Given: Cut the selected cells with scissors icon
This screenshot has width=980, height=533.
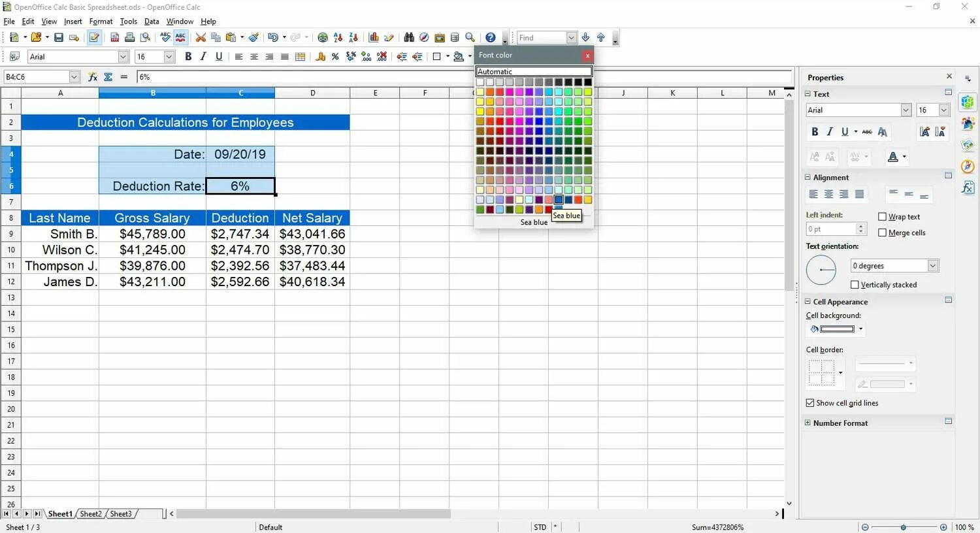Looking at the screenshot, I should click(x=201, y=38).
